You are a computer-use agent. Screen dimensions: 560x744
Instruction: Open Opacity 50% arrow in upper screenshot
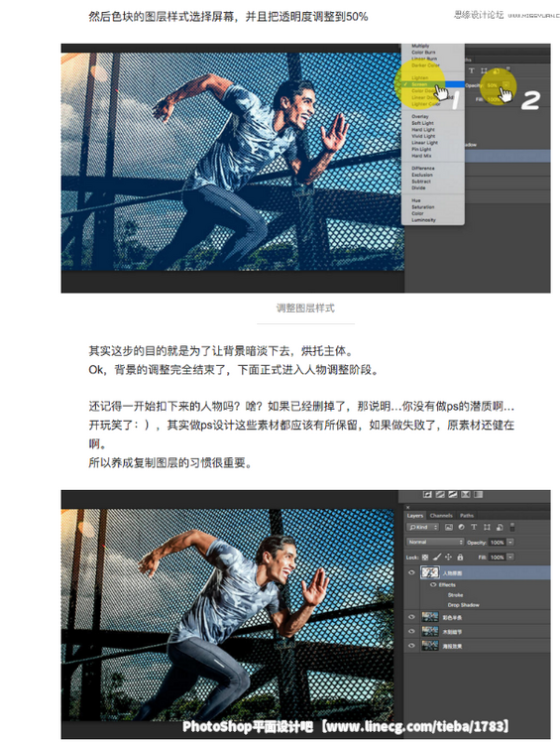click(x=505, y=85)
